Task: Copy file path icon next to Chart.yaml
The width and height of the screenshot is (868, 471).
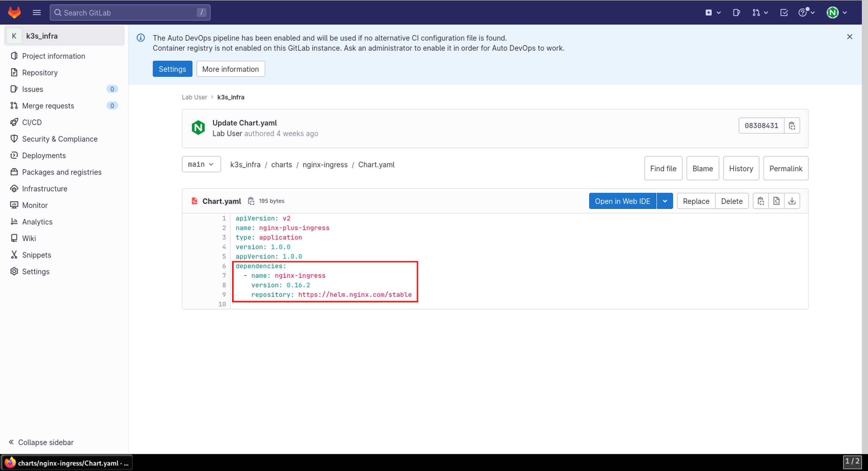Action: point(251,201)
